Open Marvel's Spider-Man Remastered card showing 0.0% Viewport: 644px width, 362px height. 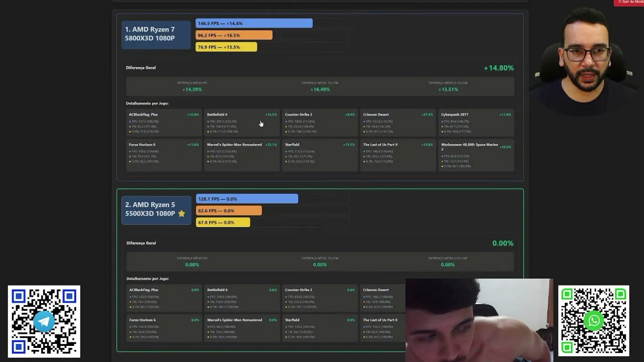(x=242, y=328)
